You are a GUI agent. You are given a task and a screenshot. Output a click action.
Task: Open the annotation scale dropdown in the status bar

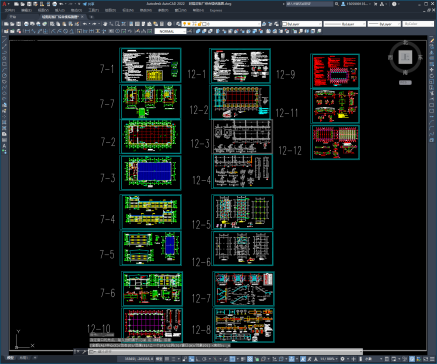click(x=329, y=359)
